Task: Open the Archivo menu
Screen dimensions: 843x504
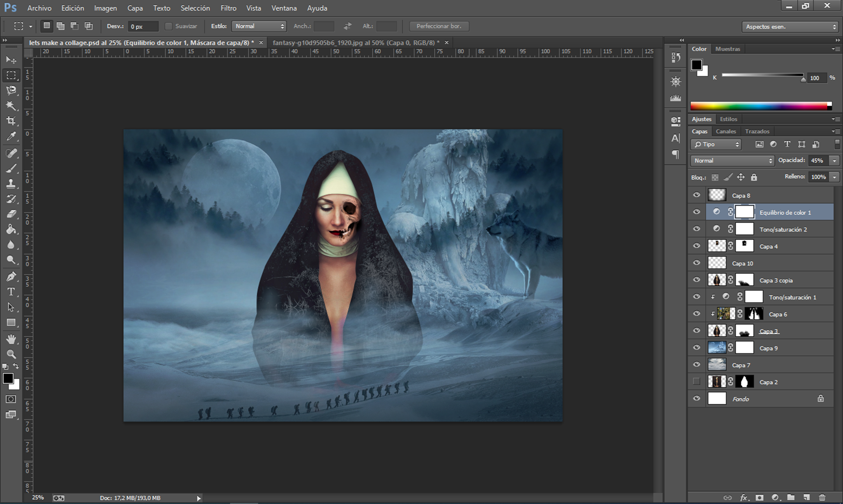Action: click(39, 8)
